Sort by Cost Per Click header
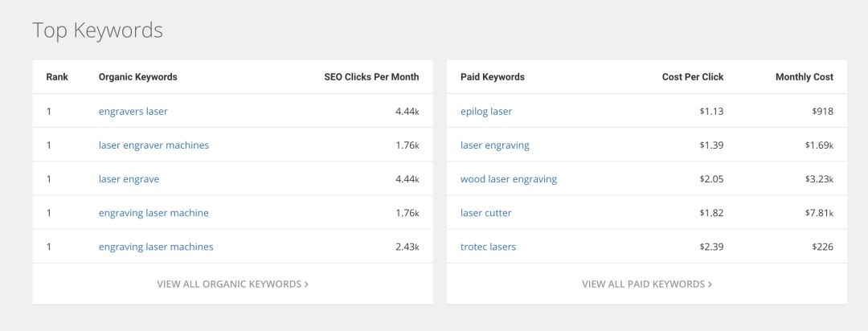868x331 pixels. click(x=693, y=77)
